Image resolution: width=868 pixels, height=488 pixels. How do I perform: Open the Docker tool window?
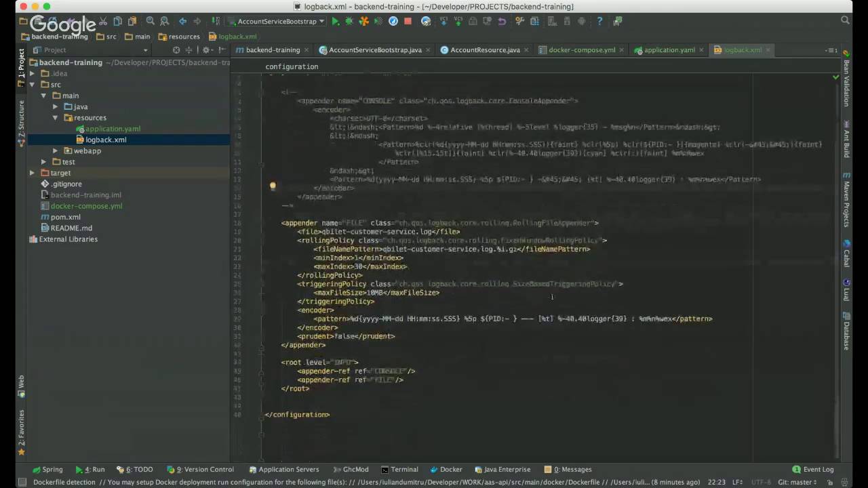[x=446, y=469]
